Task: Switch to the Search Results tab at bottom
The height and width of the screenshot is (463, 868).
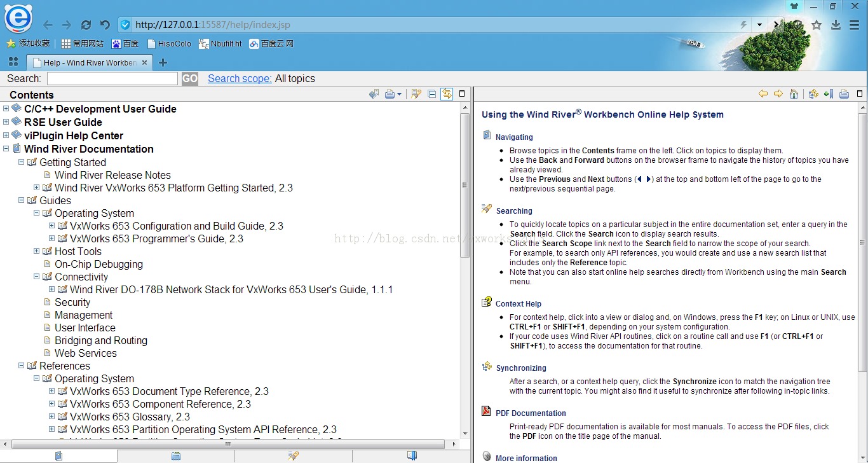Action: [294, 456]
